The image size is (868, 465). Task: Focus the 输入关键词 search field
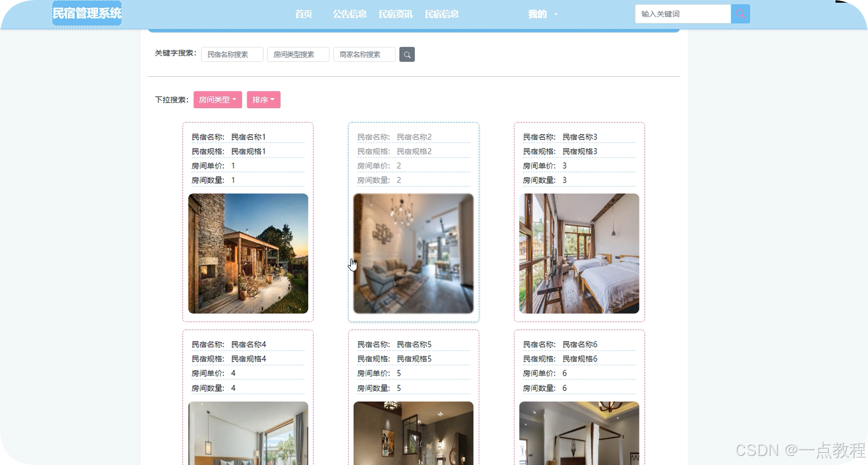[x=683, y=14]
